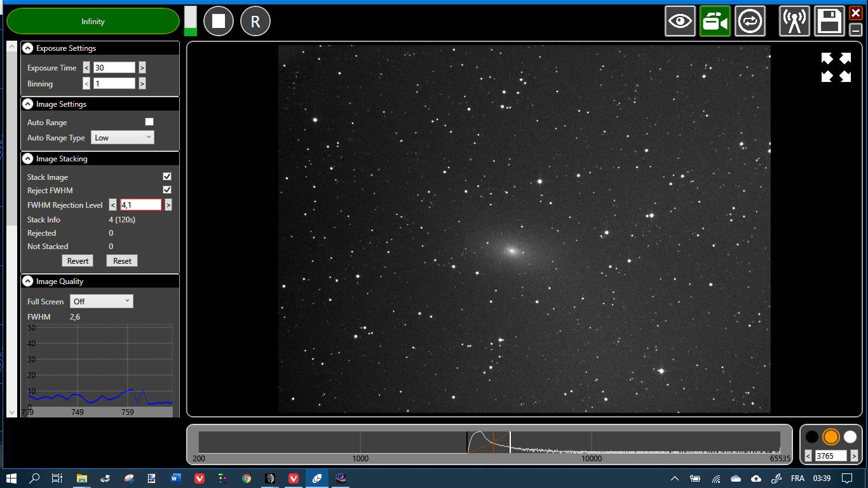The image size is (868, 488).
Task: Open the Wi-Fi network tray icon
Action: pyautogui.click(x=716, y=478)
